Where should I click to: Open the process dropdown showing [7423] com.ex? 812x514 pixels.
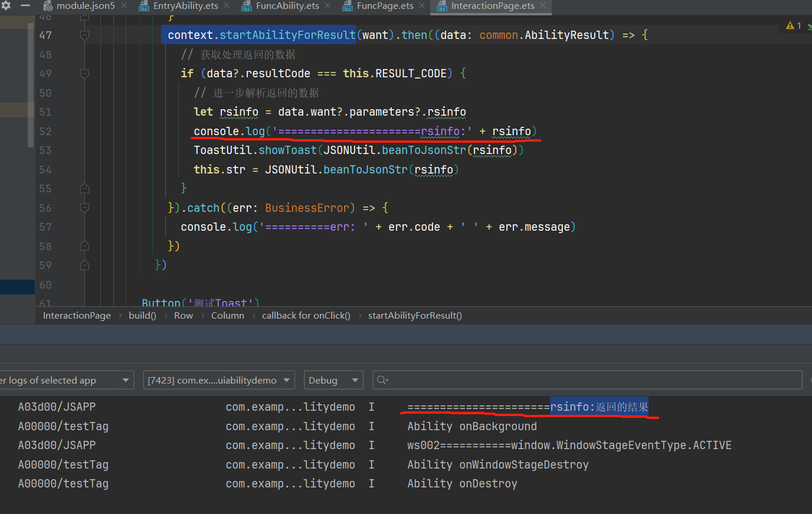219,380
